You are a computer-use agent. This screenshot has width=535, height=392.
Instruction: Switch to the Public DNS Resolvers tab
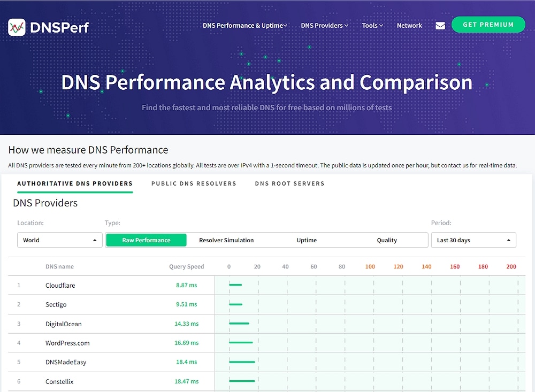click(194, 183)
